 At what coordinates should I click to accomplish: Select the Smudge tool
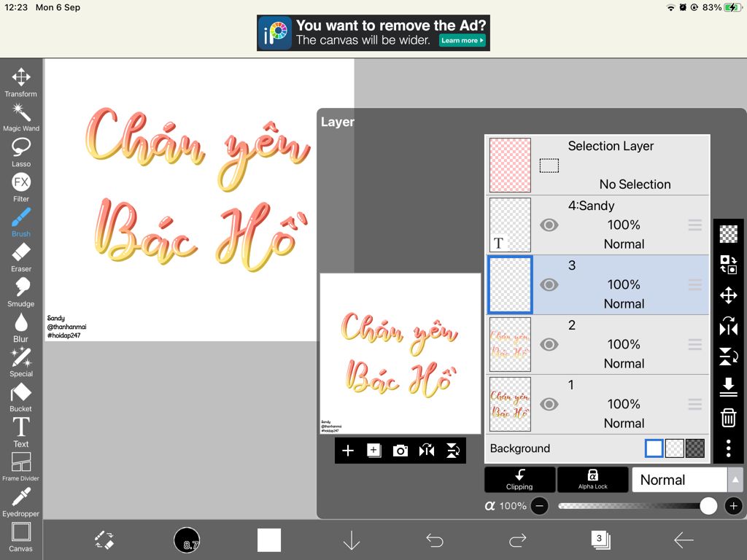21,292
